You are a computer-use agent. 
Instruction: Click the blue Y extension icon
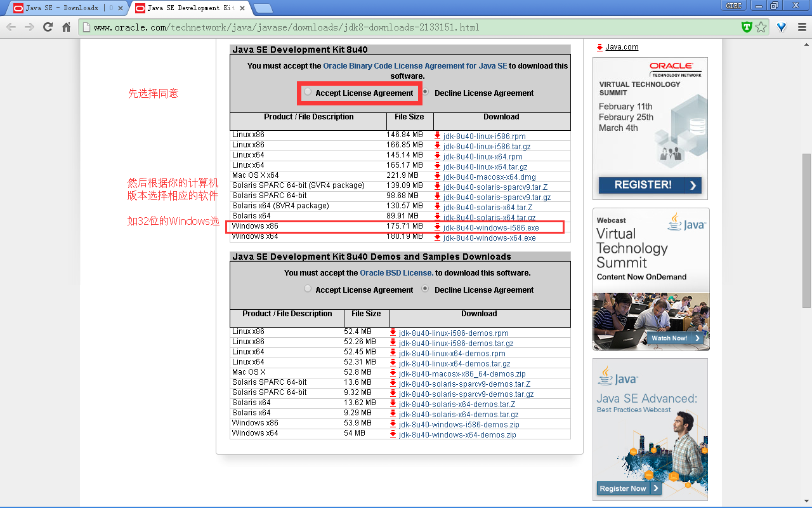(x=782, y=27)
